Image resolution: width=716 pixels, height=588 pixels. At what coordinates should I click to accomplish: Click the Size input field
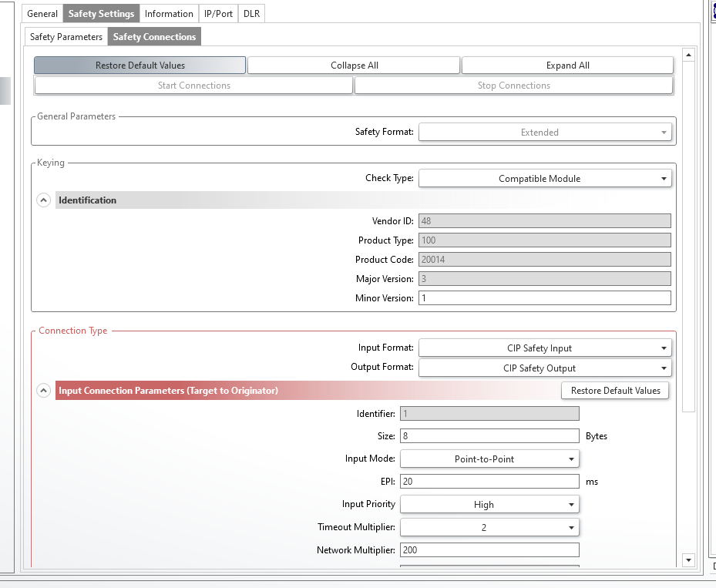click(489, 436)
